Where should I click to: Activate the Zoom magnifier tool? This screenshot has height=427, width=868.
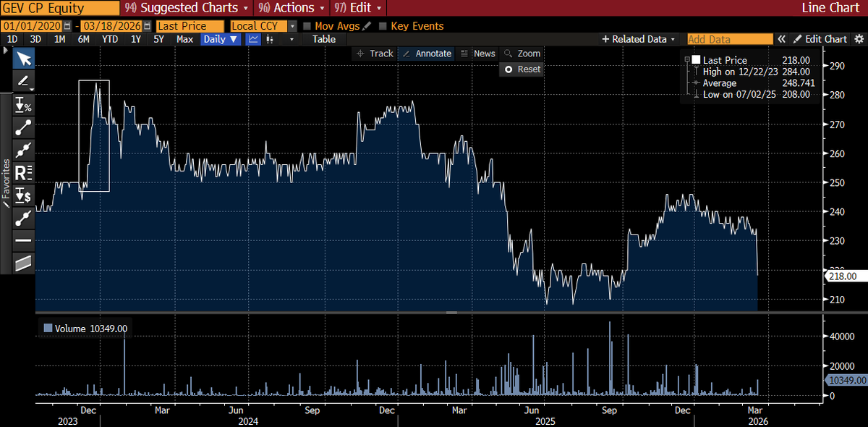[522, 54]
